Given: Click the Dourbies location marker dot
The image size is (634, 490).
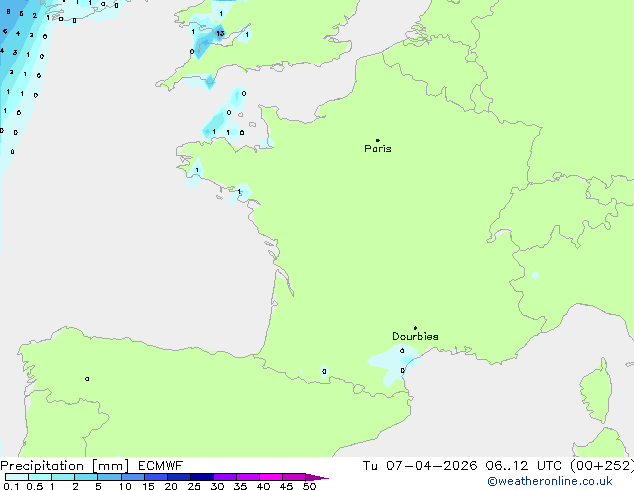Looking at the screenshot, I should coord(415,328).
